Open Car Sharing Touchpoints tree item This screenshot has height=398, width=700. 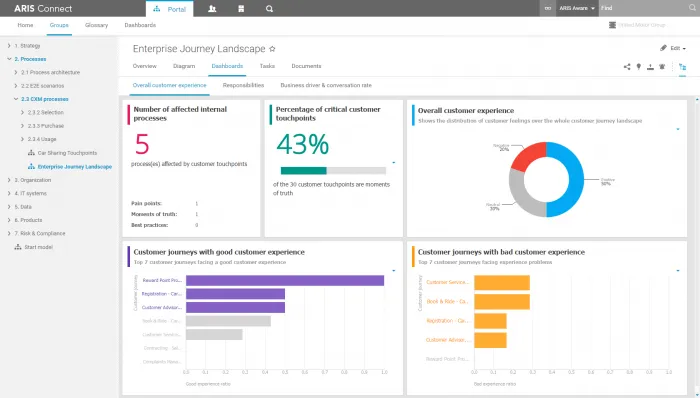[x=67, y=153]
